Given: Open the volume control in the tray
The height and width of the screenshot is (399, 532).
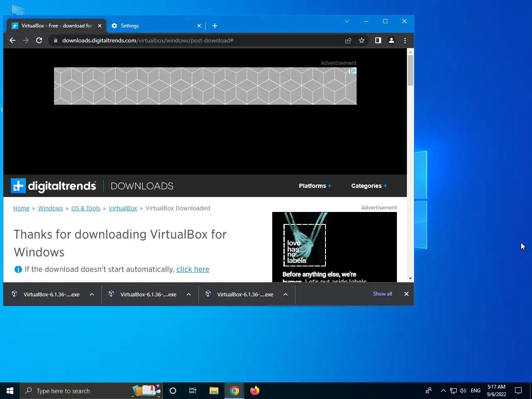Looking at the screenshot, I should (x=463, y=391).
